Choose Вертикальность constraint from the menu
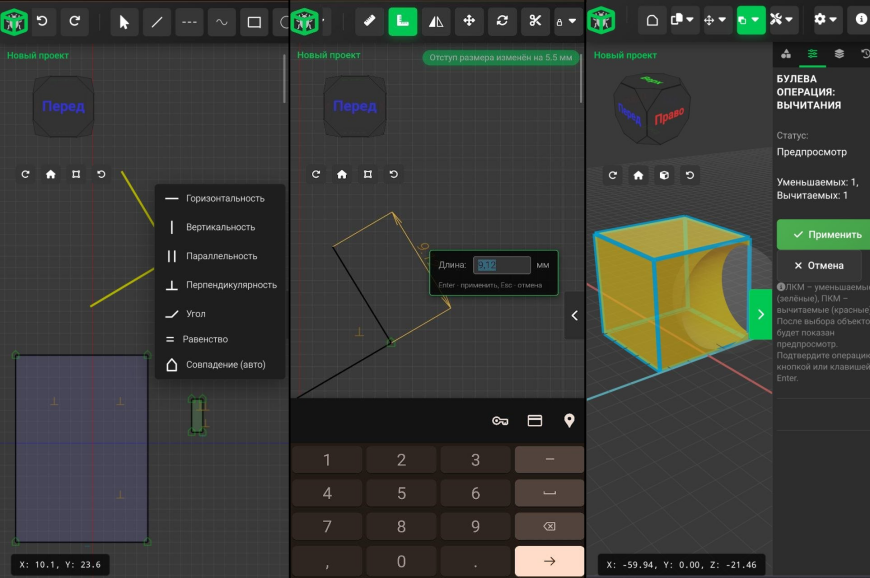Image resolution: width=870 pixels, height=578 pixels. 220,227
